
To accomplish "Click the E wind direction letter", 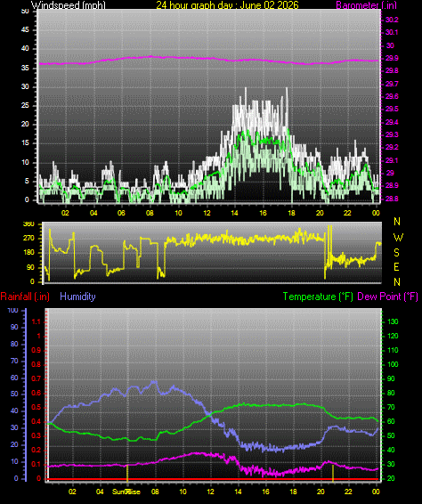I will pyautogui.click(x=396, y=267).
